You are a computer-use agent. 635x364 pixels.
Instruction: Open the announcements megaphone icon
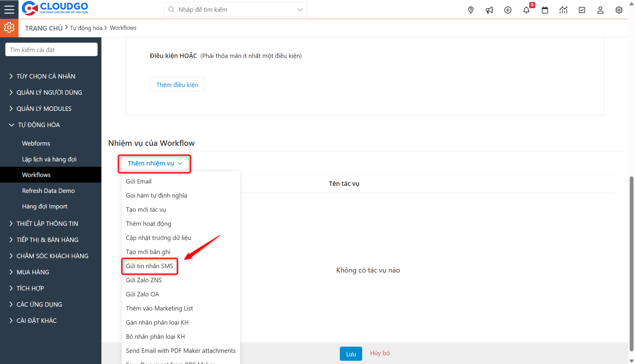[x=489, y=10]
